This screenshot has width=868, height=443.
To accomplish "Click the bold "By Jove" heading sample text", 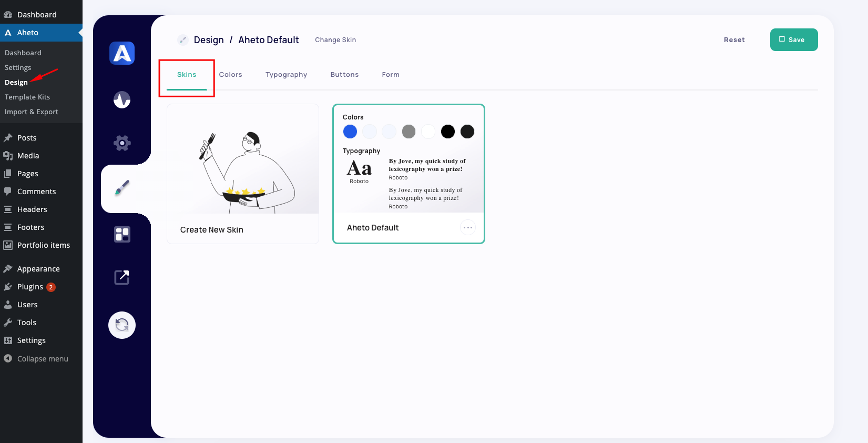I will pyautogui.click(x=427, y=165).
